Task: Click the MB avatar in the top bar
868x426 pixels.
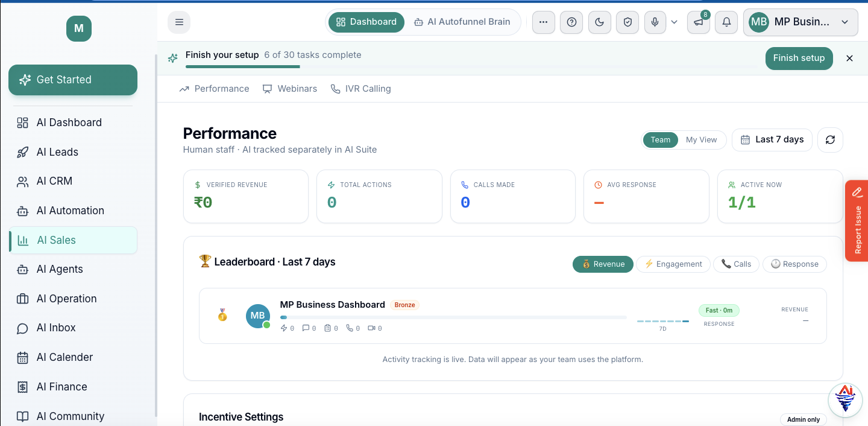Action: 759,22
